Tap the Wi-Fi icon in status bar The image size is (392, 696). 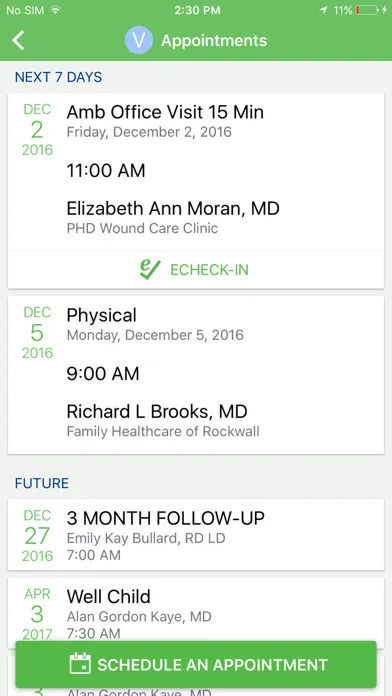[55, 10]
